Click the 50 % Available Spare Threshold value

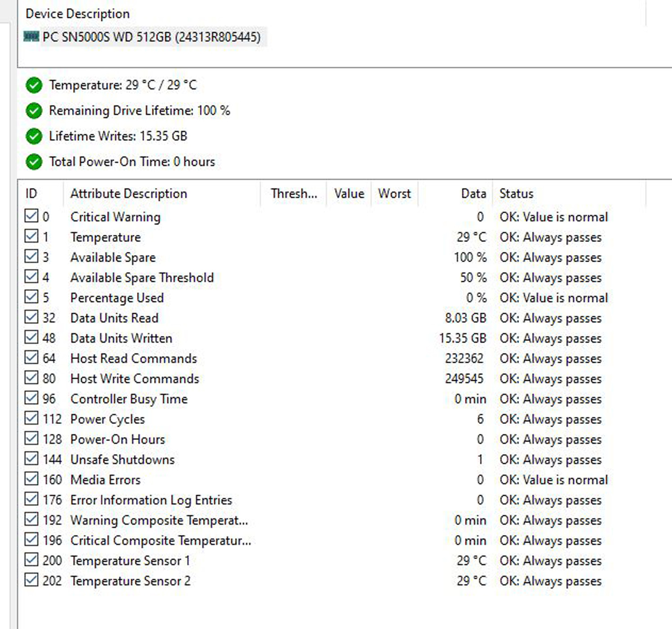(x=473, y=277)
